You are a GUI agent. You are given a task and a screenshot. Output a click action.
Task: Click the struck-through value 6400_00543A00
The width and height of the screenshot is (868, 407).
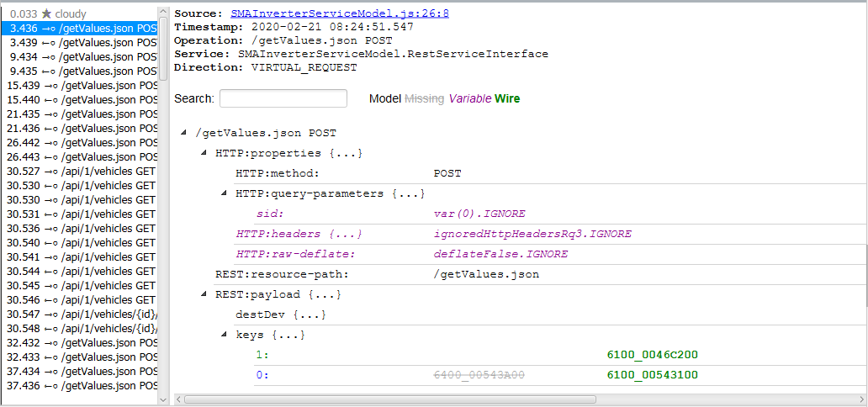click(x=479, y=375)
